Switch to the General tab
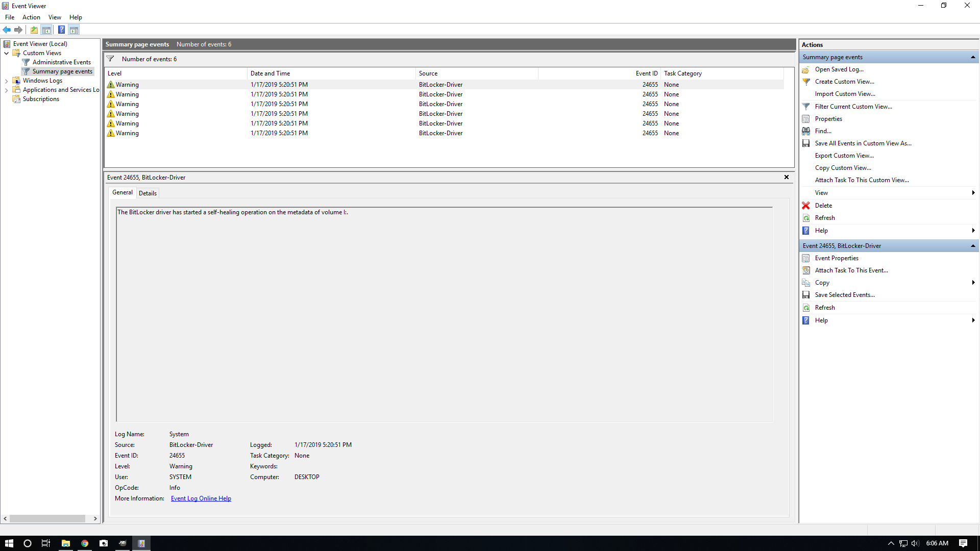The height and width of the screenshot is (551, 980). coord(122,192)
